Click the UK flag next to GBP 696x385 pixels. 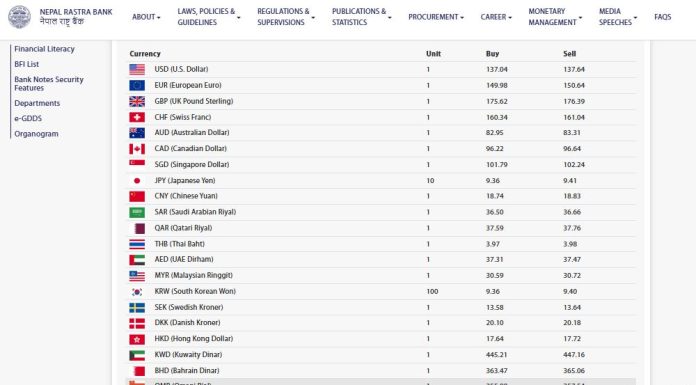point(137,101)
